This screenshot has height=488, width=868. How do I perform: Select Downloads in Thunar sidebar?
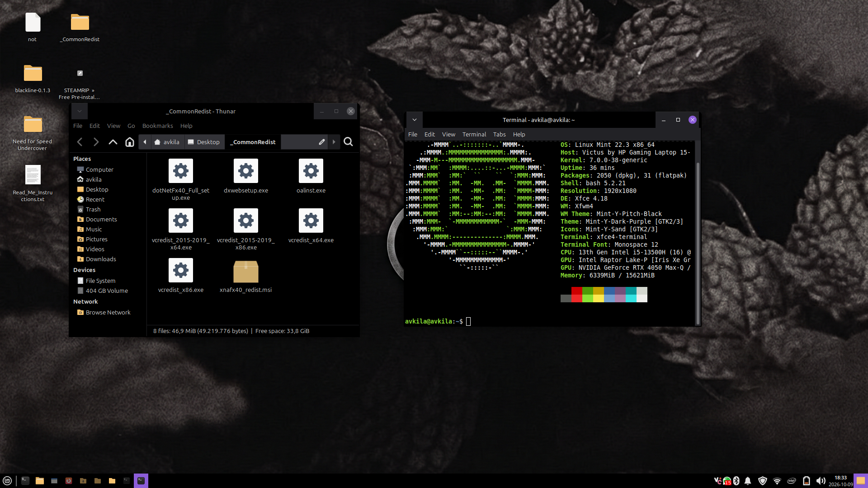(x=101, y=259)
